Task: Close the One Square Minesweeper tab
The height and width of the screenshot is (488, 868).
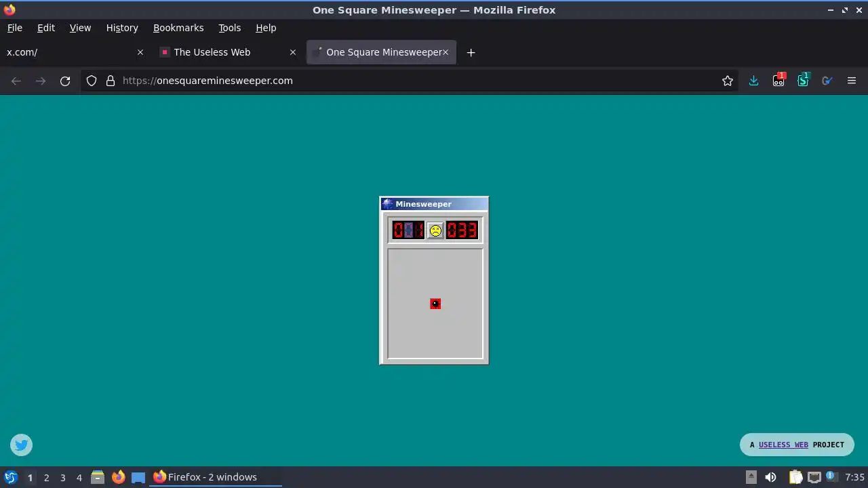Action: click(x=446, y=52)
